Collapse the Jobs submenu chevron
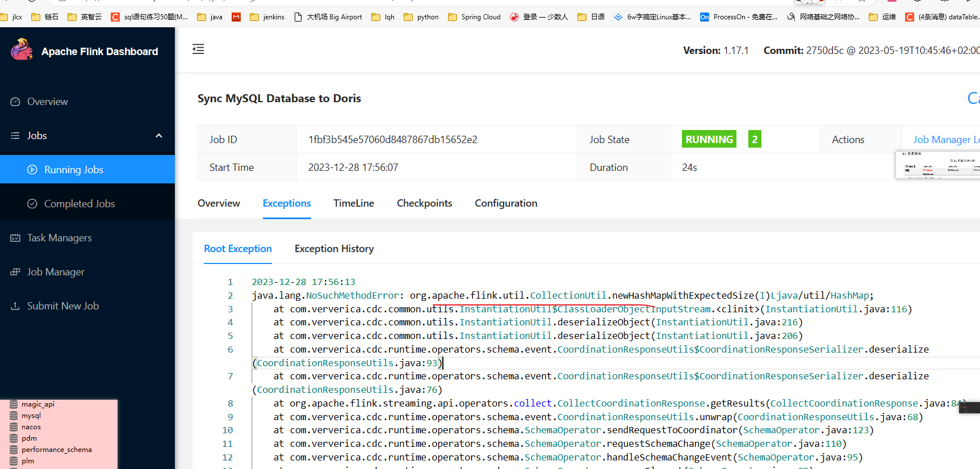This screenshot has width=980, height=469. (x=159, y=136)
